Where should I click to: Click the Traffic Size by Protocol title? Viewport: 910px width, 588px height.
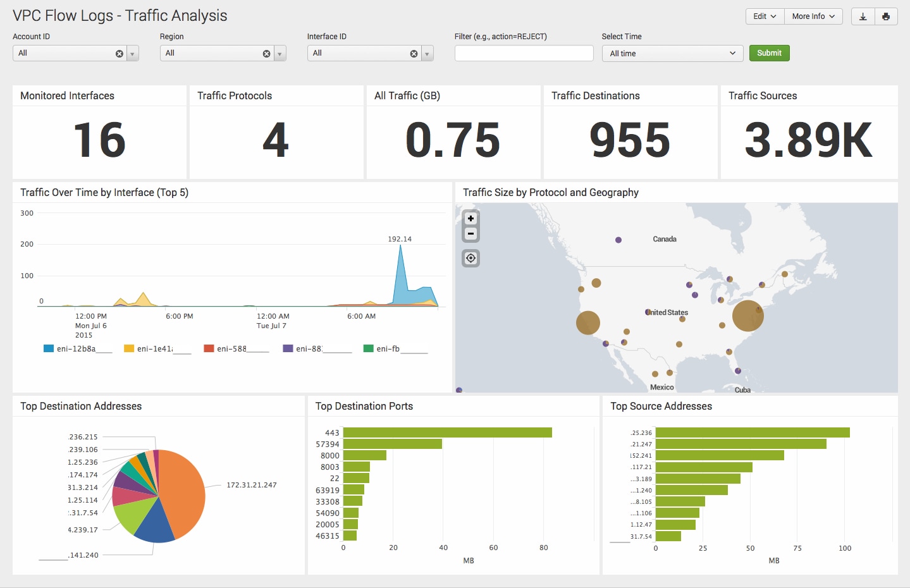coord(551,192)
